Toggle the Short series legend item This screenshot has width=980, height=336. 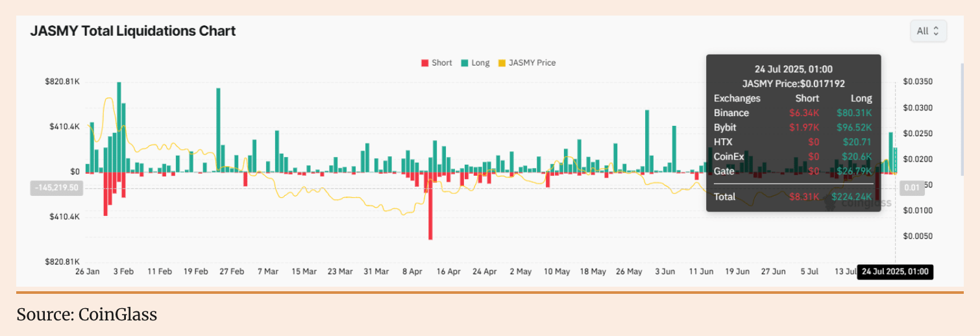pos(441,63)
